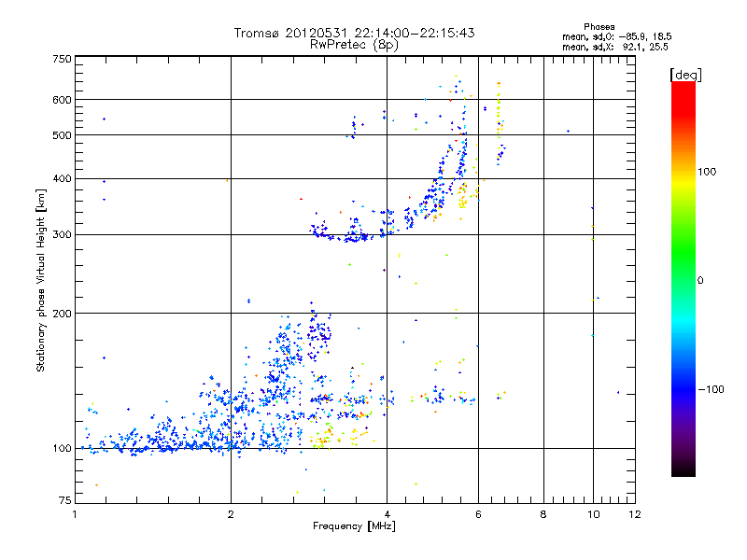
Task: Click the '200' y-axis tick label
Action: coord(63,314)
